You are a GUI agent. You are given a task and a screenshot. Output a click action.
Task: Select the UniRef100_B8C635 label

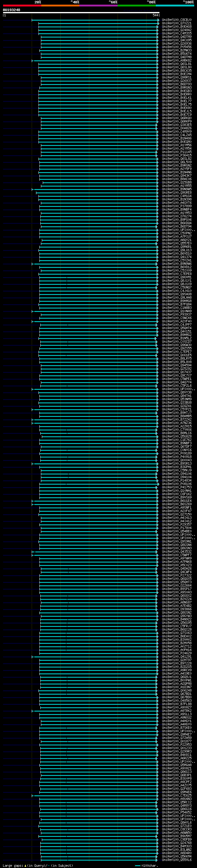coord(176,71)
